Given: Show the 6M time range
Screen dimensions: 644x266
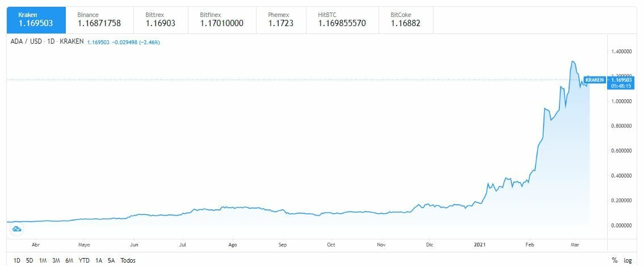Looking at the screenshot, I should pyautogui.click(x=69, y=260).
